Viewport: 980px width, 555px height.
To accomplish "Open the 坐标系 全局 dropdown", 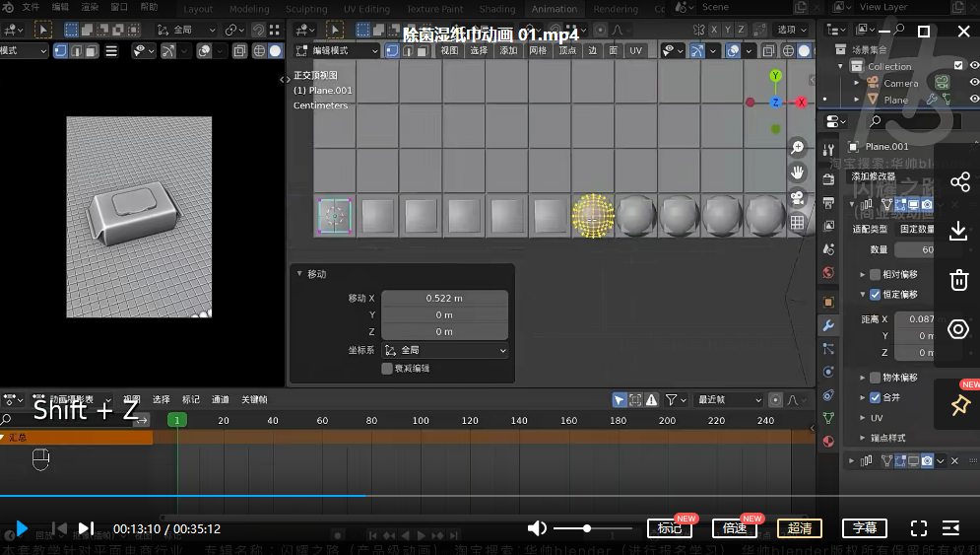I will (x=445, y=351).
